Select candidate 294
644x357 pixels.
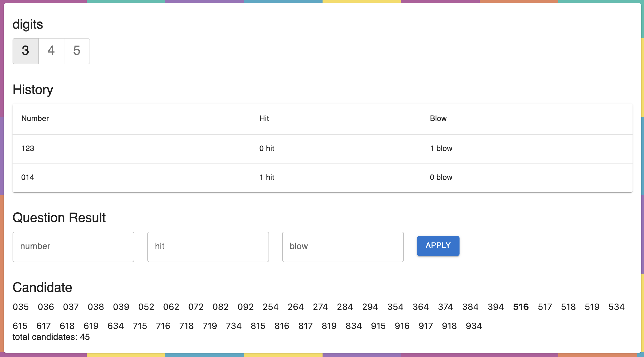tap(370, 307)
